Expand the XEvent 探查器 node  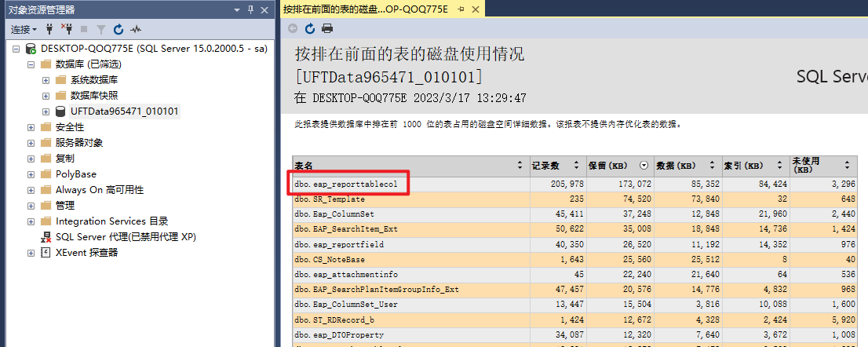click(x=31, y=253)
